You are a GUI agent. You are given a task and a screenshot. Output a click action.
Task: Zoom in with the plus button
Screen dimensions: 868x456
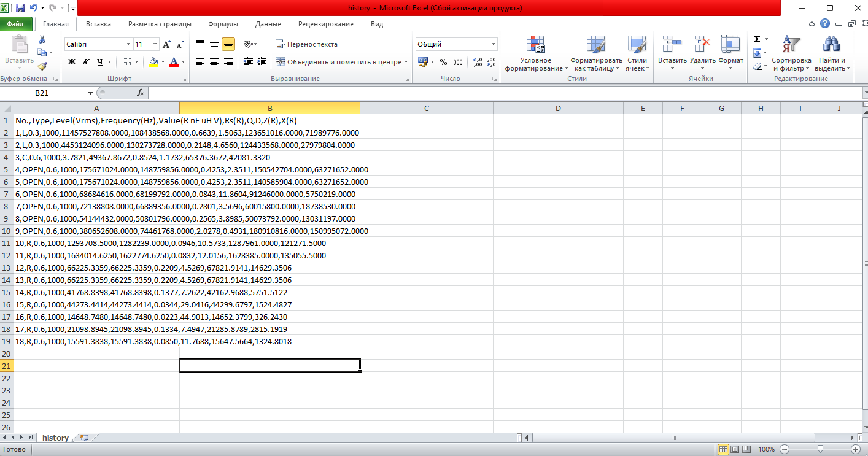(855, 449)
